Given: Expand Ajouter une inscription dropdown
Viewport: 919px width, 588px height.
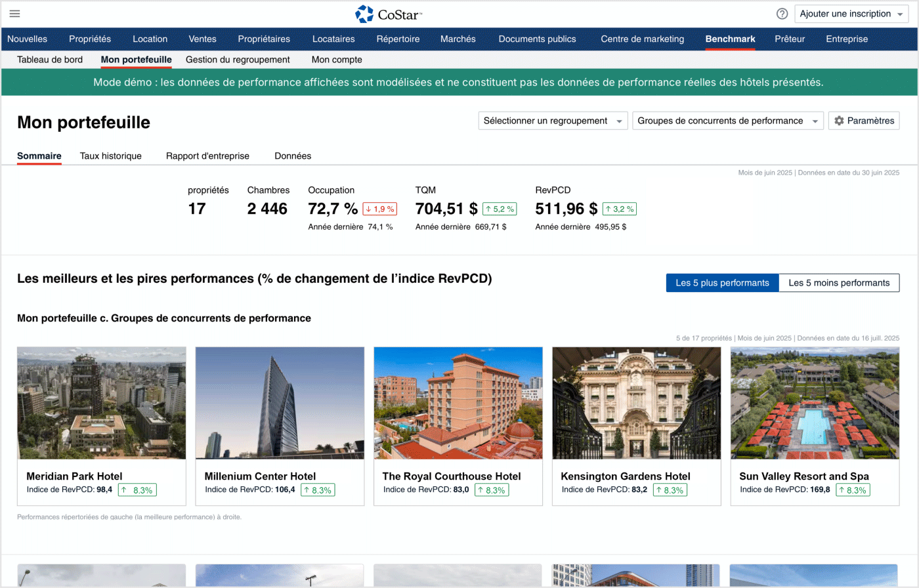Looking at the screenshot, I should [851, 14].
